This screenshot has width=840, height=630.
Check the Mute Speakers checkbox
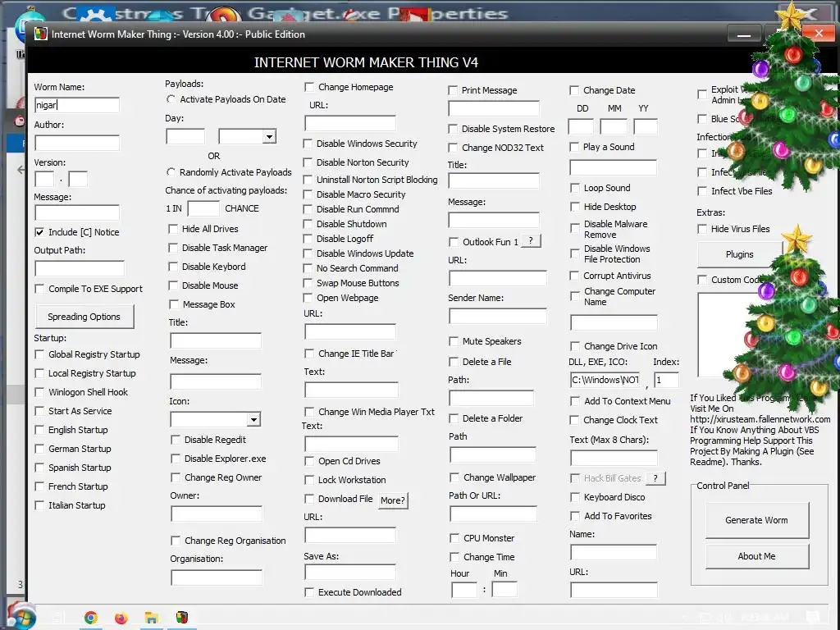[454, 341]
